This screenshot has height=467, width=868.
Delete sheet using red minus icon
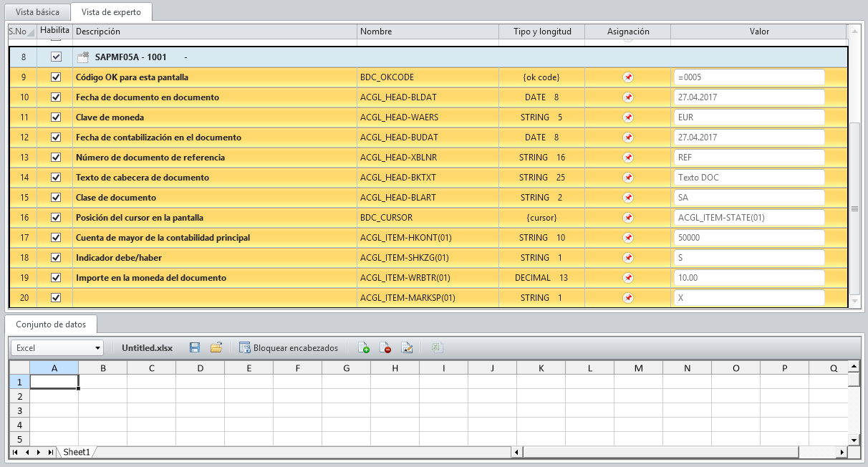(x=385, y=347)
